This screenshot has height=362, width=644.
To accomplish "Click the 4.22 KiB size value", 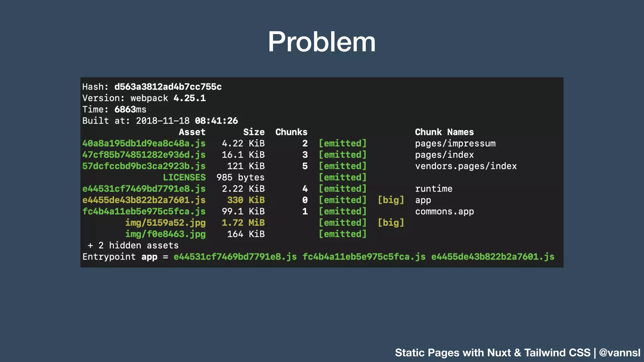I will click(243, 143).
